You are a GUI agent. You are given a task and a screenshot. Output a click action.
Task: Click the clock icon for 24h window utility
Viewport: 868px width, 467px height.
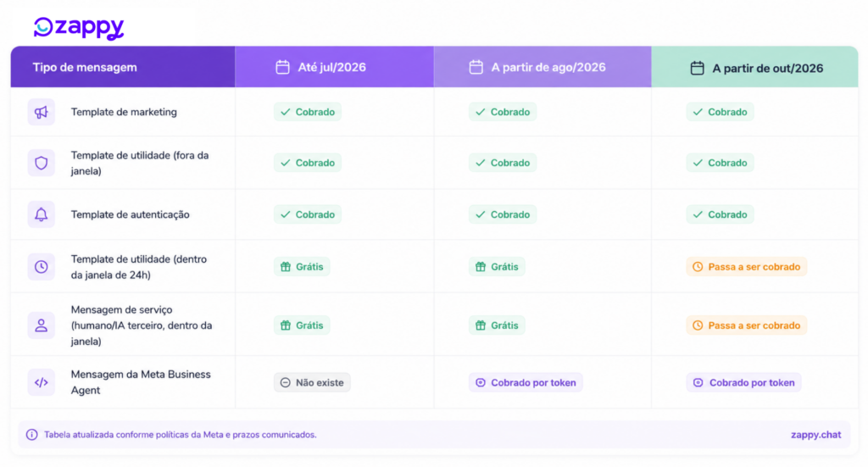[41, 267]
